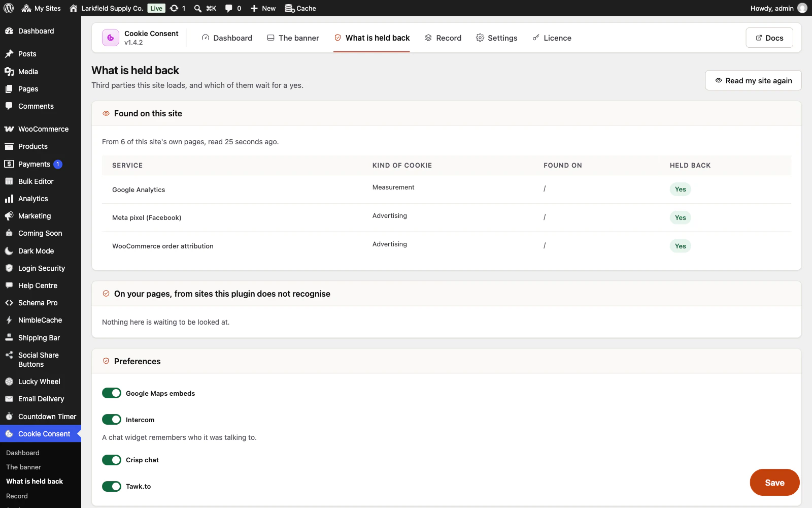Click the WordPress logo in admin bar
The height and width of the screenshot is (508, 812).
[x=9, y=8]
